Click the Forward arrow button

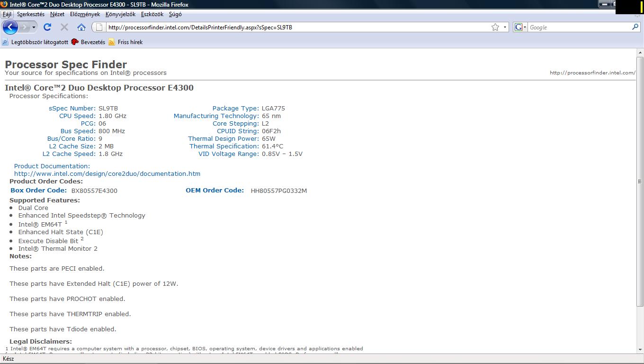point(24,27)
